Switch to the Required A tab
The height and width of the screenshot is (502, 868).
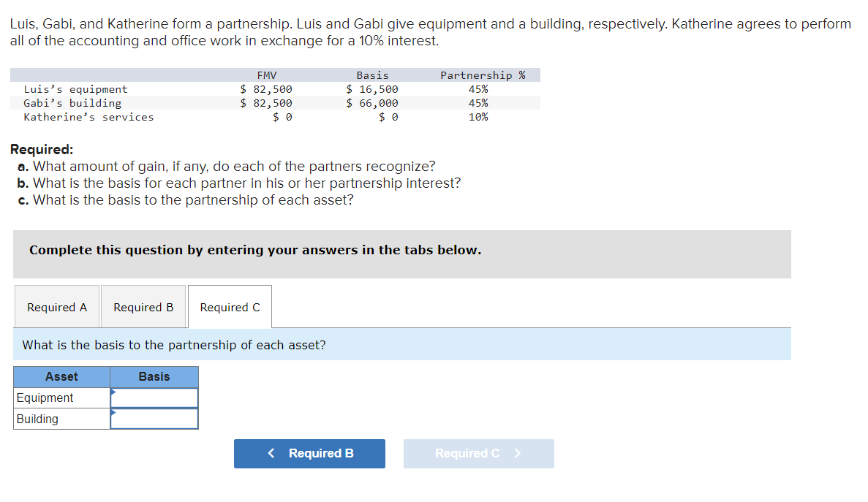(56, 307)
